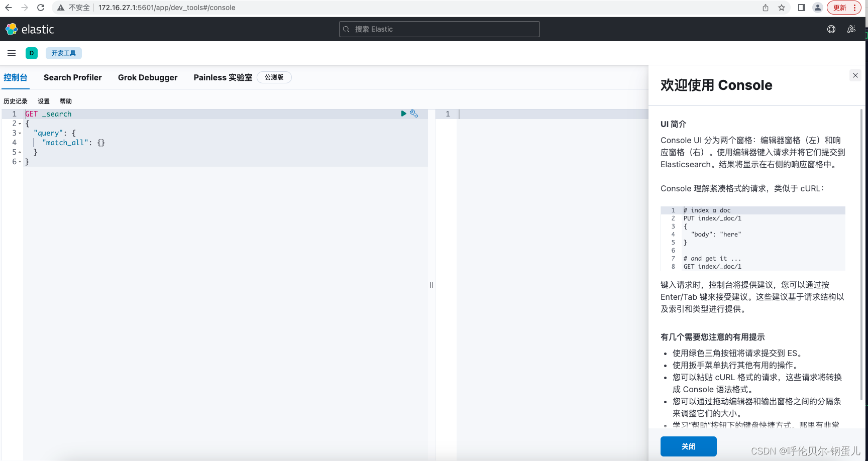Bookmark this page with star icon

coord(782,8)
